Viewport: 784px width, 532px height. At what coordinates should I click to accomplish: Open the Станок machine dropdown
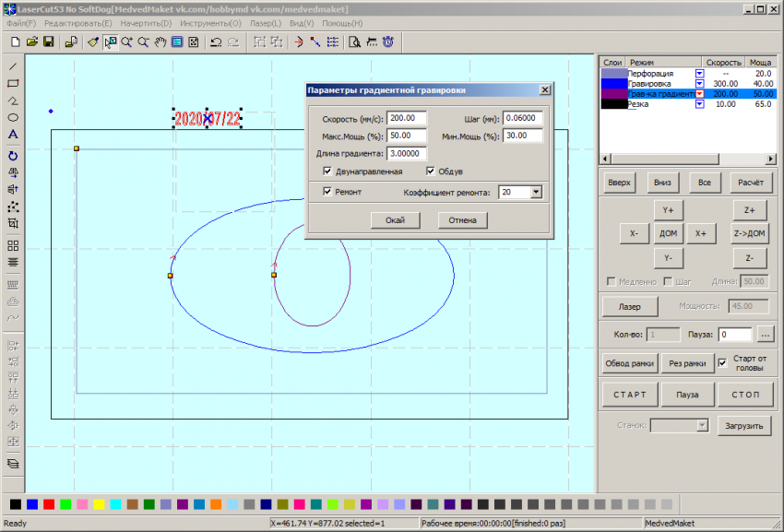702,425
